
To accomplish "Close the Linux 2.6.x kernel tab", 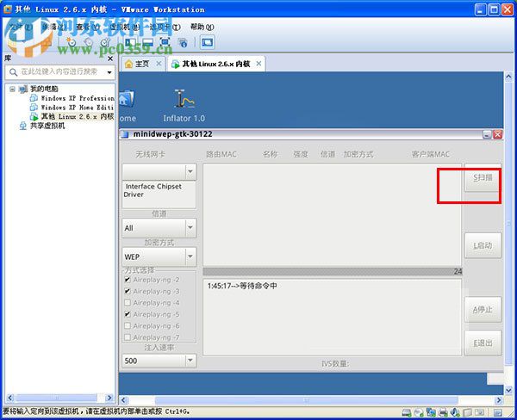I will pyautogui.click(x=258, y=63).
